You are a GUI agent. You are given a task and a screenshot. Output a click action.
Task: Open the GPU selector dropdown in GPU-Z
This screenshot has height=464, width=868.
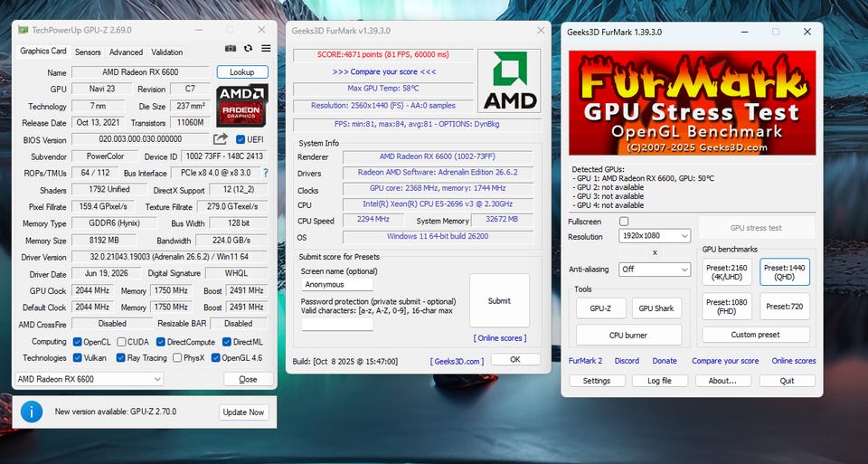[x=90, y=379]
